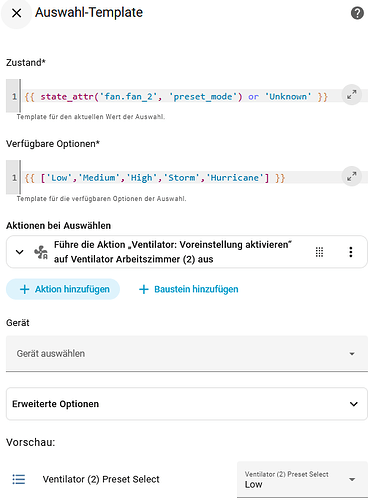Click Baustein hinzufügen button

pyautogui.click(x=189, y=289)
